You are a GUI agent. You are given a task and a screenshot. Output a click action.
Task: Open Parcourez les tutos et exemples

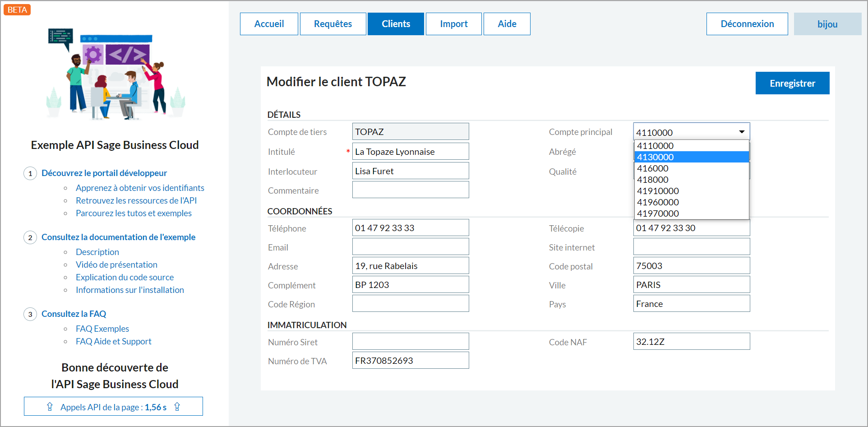134,213
